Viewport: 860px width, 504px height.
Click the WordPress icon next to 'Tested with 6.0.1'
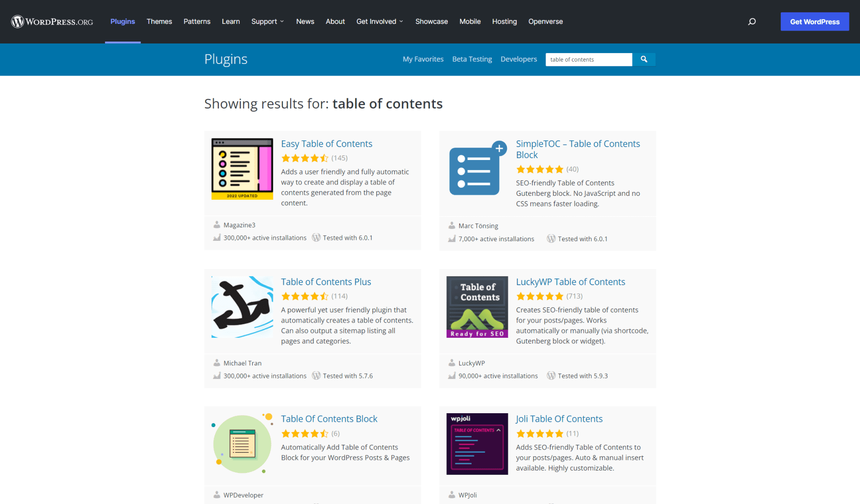(316, 237)
